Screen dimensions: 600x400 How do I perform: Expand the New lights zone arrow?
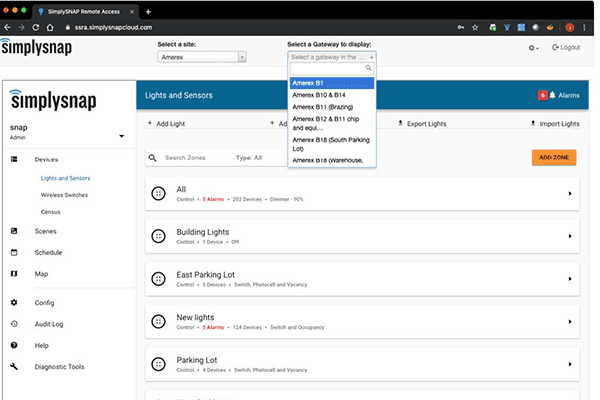point(570,322)
